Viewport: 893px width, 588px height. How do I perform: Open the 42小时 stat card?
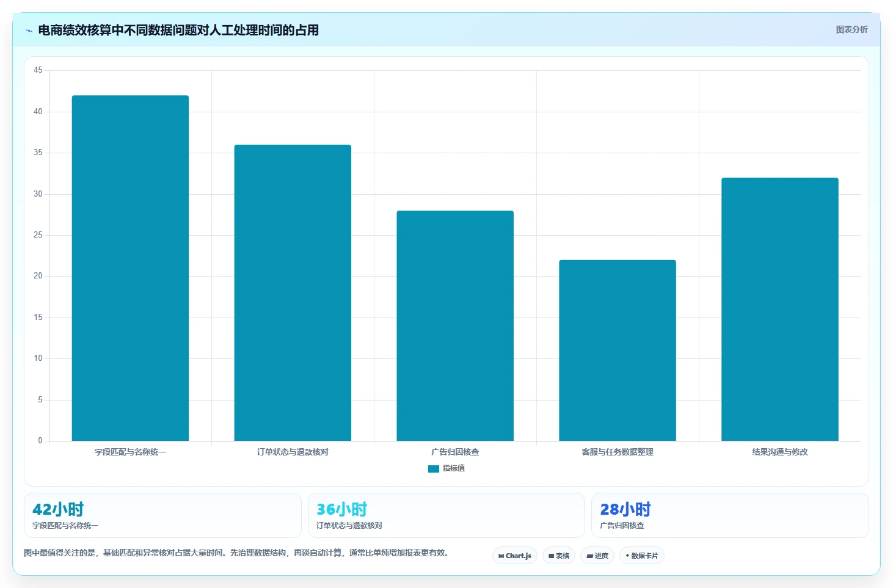point(162,515)
